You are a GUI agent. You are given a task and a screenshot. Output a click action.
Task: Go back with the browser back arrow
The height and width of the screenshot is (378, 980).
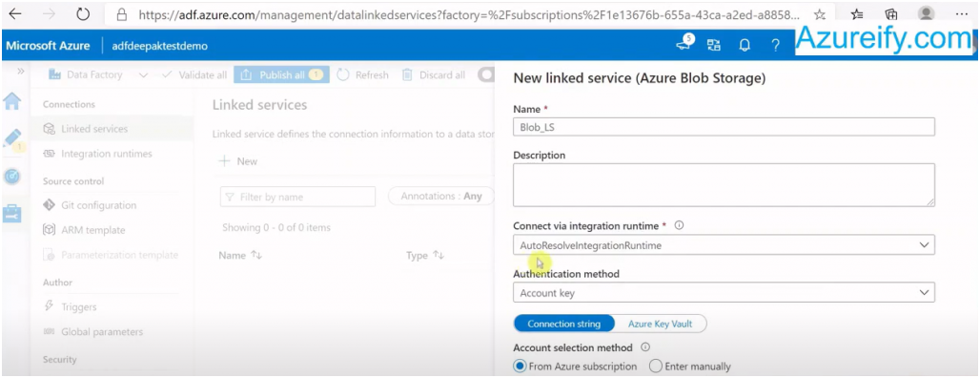pos(15,13)
